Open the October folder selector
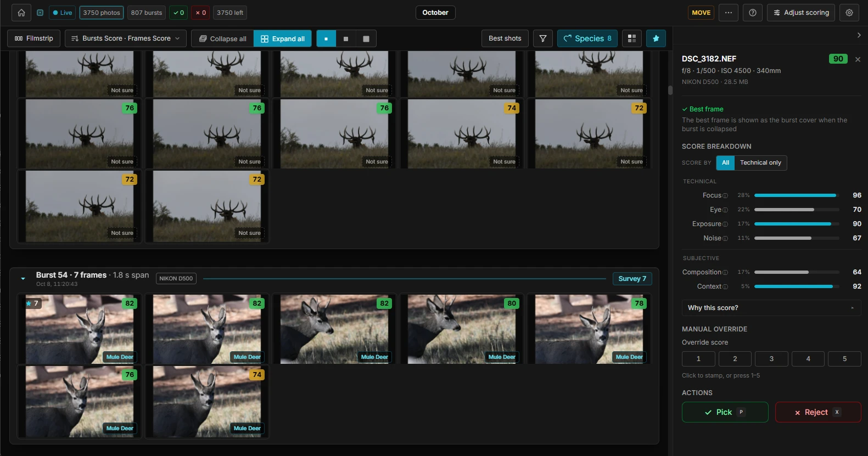The width and height of the screenshot is (868, 456). point(435,13)
